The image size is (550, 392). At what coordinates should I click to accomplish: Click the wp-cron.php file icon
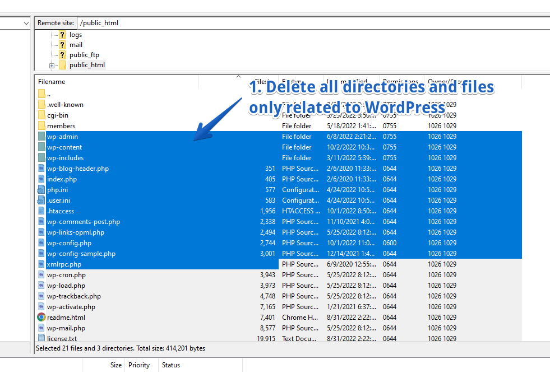(x=41, y=275)
